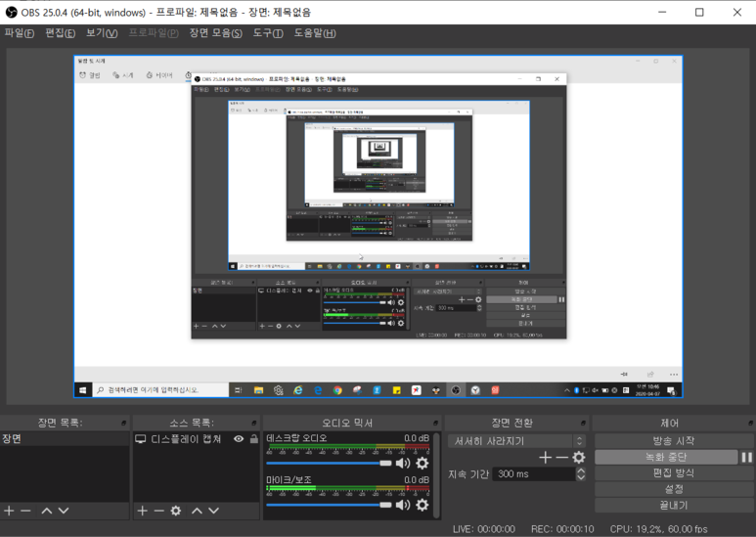Remove the selected scene with the minus icon in 장면 목록

point(26,511)
